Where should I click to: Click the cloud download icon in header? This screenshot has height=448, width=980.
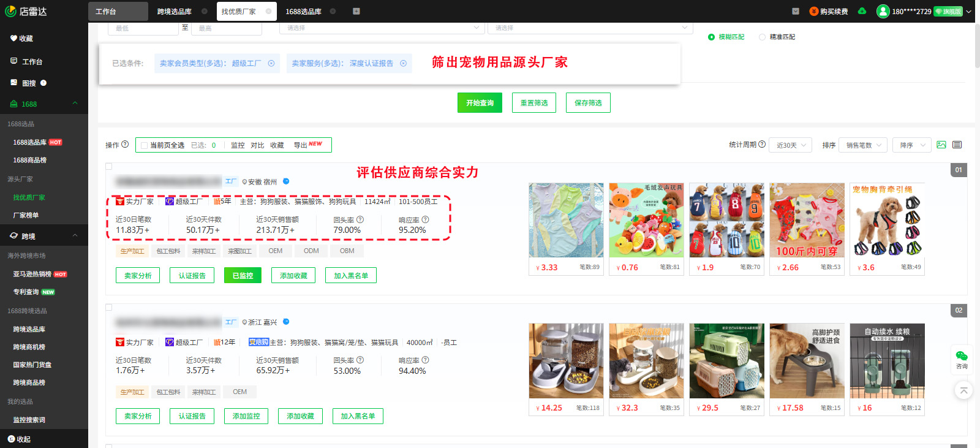pos(862,11)
